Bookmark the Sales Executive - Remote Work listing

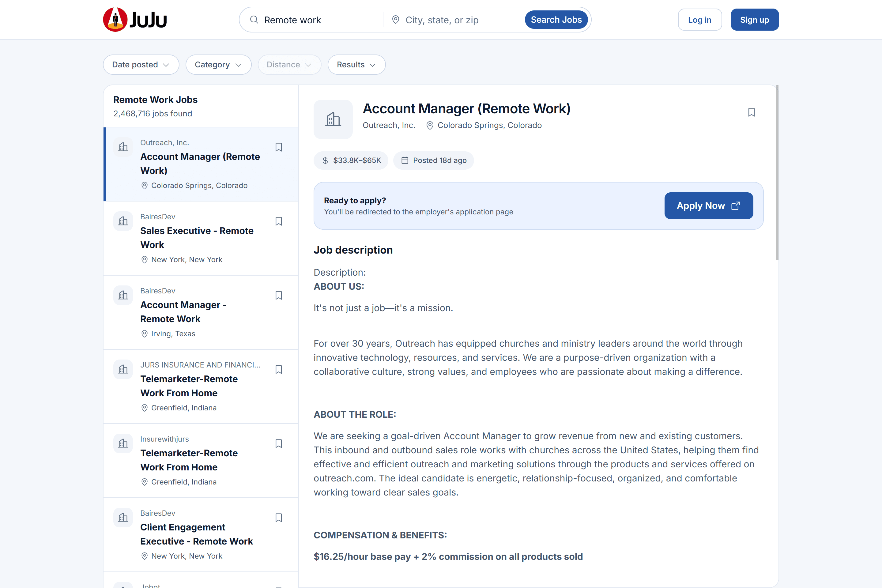pos(279,221)
